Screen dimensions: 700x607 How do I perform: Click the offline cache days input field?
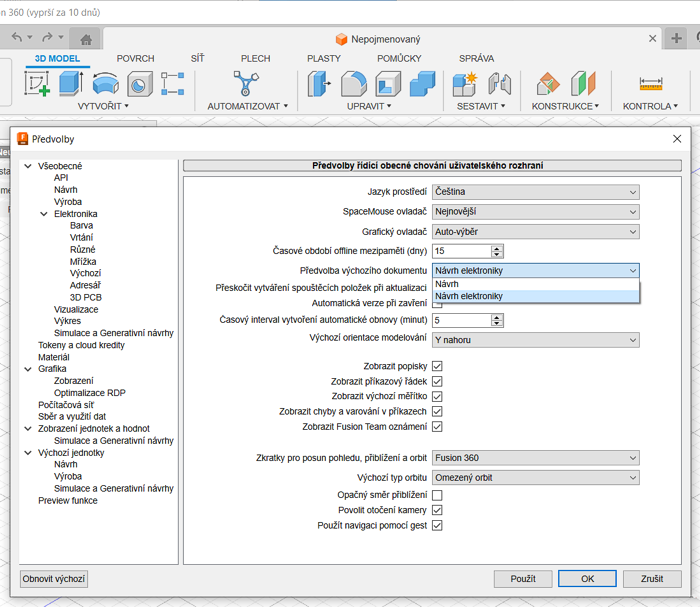coord(461,251)
